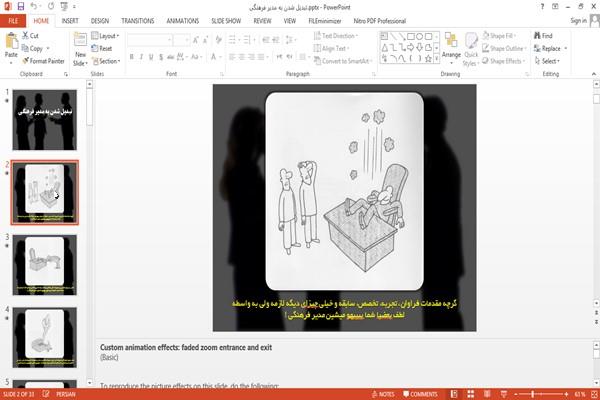600x400 pixels.
Task: Toggle the Comments pane
Action: pos(420,394)
